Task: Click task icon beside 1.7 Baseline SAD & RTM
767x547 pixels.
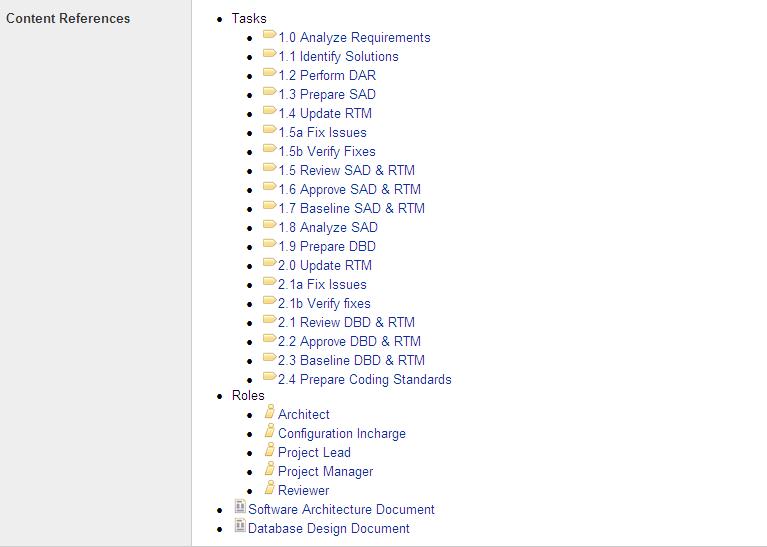Action: [270, 205]
